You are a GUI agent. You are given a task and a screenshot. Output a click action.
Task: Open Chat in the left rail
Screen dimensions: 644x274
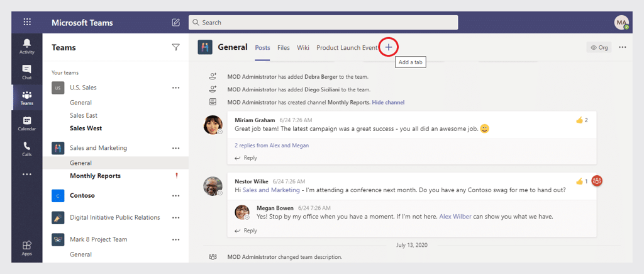pos(26,72)
